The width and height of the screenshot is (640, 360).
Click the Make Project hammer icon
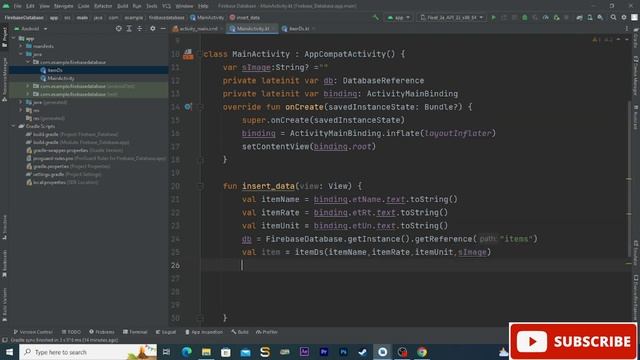[x=376, y=18]
